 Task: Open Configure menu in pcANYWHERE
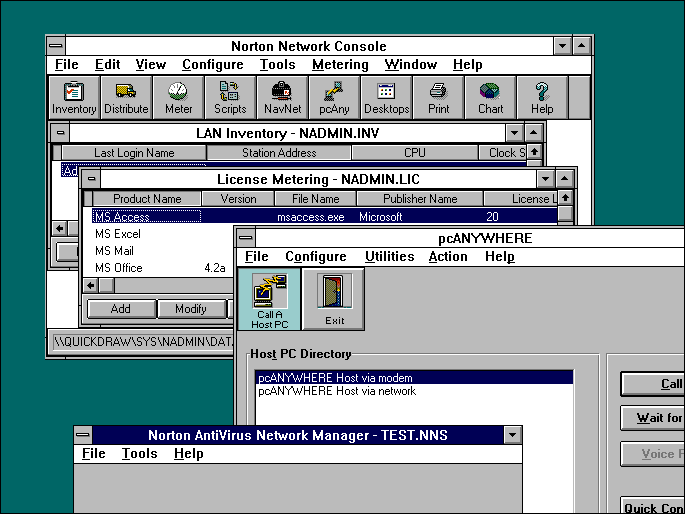(x=315, y=256)
